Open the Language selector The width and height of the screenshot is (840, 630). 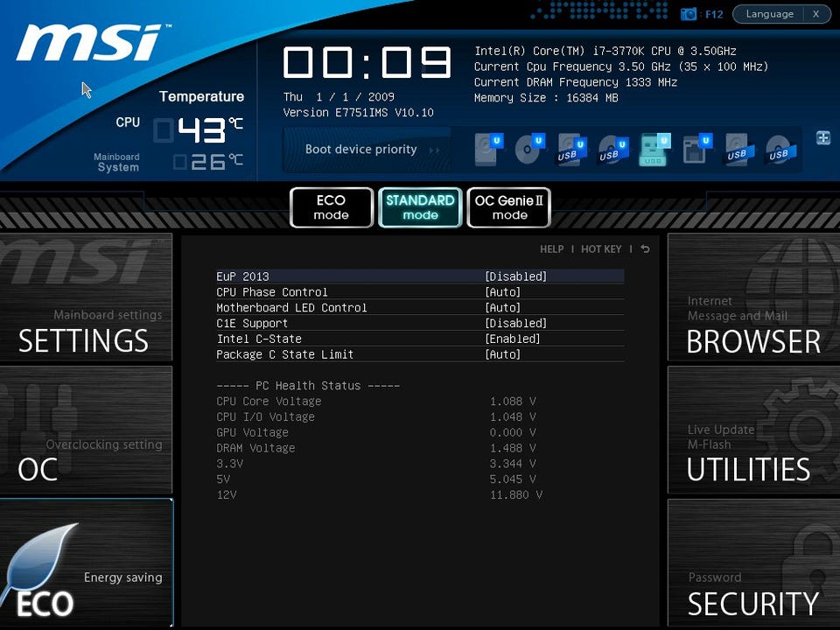point(769,14)
